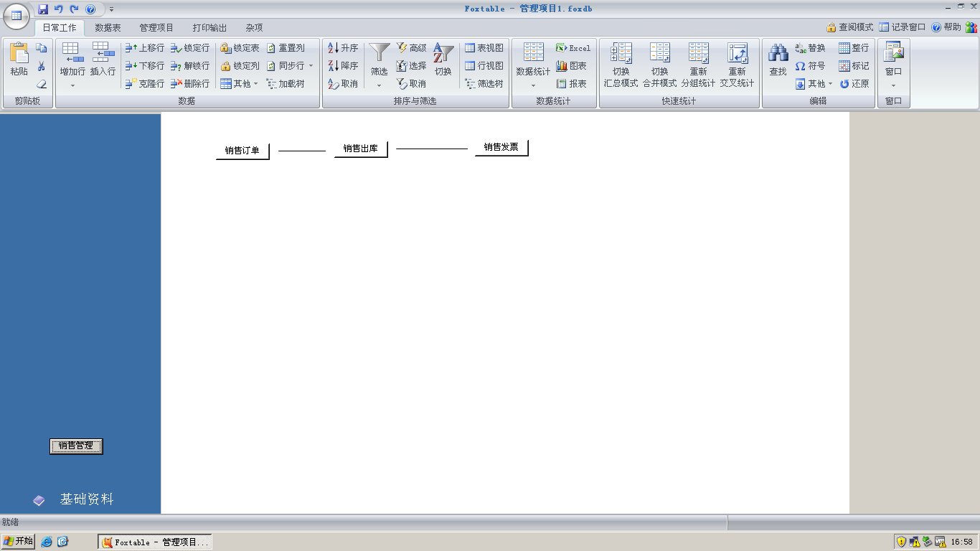Image resolution: width=980 pixels, height=551 pixels.
Task: Open the Filter Tree (筛选树)
Action: (x=484, y=84)
